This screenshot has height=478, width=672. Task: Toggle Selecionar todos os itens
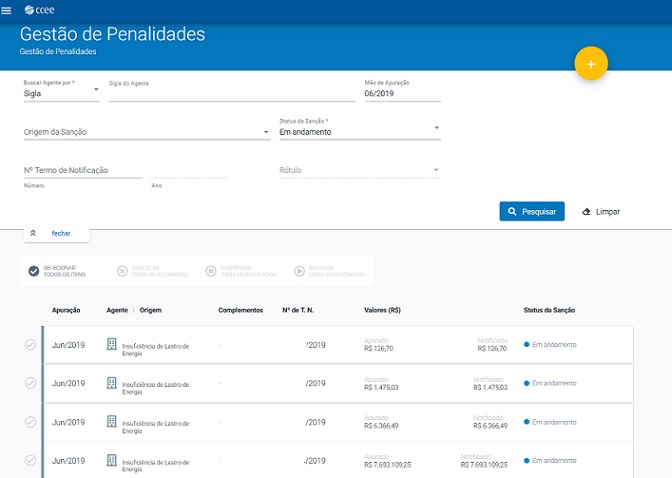(x=33, y=270)
